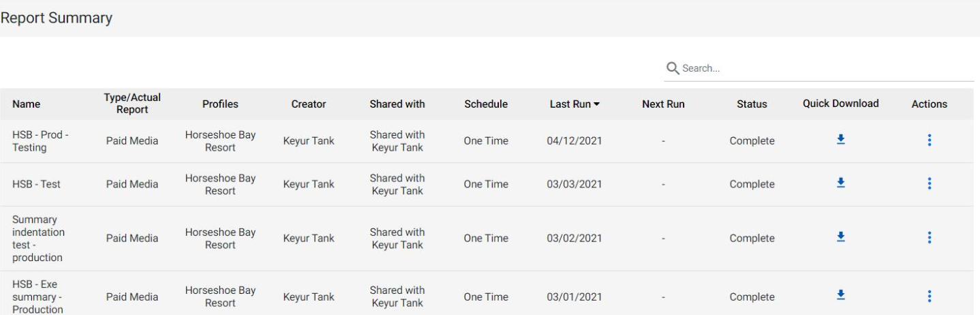This screenshot has width=980, height=315.
Task: Open actions menu for HSB - Prod - Testing
Action: point(930,140)
